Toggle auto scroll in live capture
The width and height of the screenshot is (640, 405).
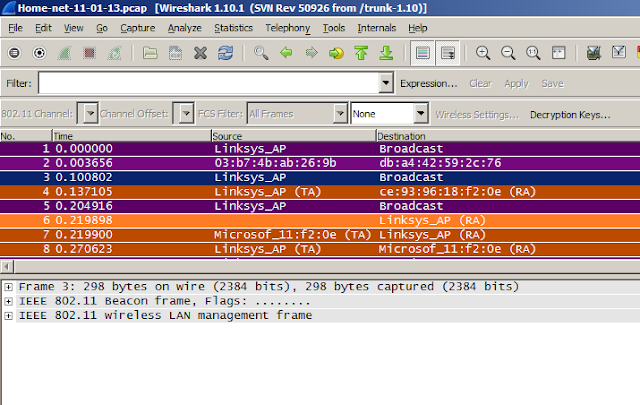click(448, 53)
